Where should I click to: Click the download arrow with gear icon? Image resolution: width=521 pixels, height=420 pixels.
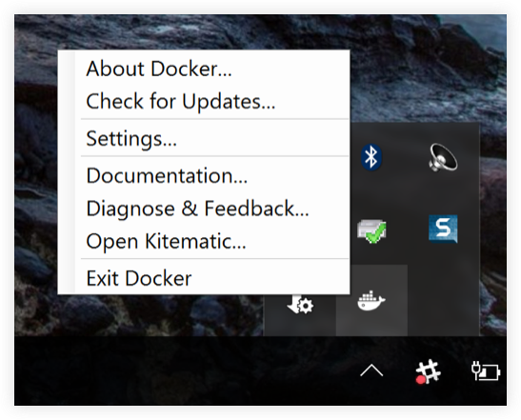300,304
